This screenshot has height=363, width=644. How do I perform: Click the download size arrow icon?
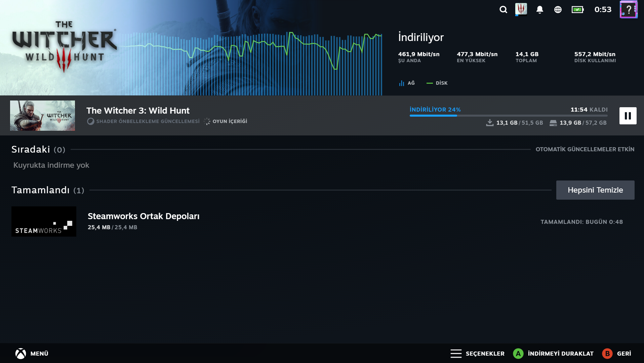[x=490, y=123]
